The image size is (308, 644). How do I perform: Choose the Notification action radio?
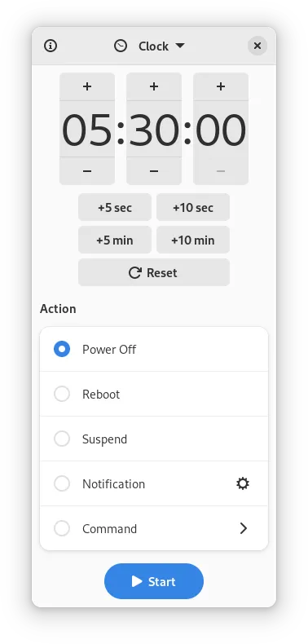click(x=62, y=483)
